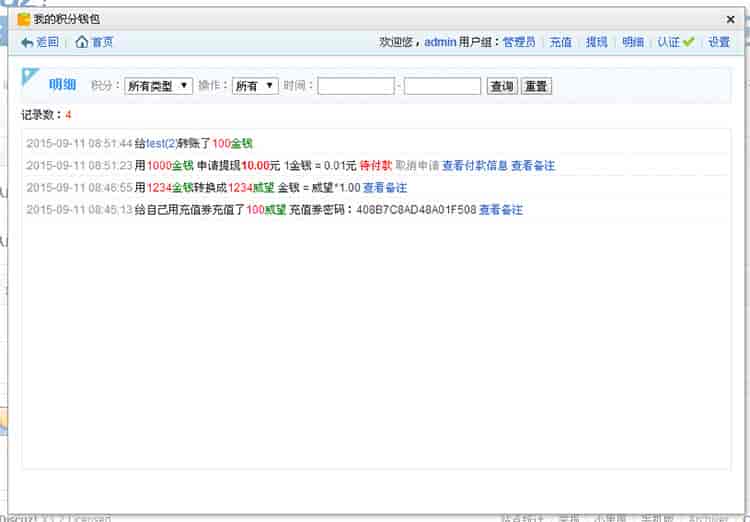Open the 查看付款信息 payment info link

click(475, 165)
